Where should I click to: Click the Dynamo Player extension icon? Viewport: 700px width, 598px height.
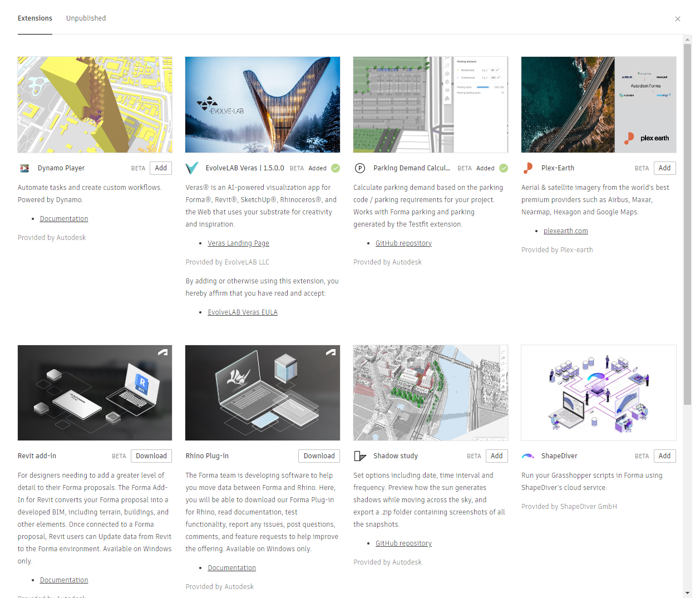pos(24,168)
